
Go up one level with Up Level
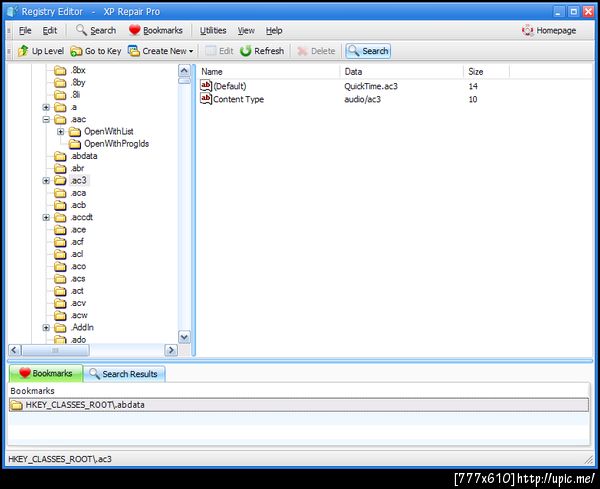[x=41, y=51]
